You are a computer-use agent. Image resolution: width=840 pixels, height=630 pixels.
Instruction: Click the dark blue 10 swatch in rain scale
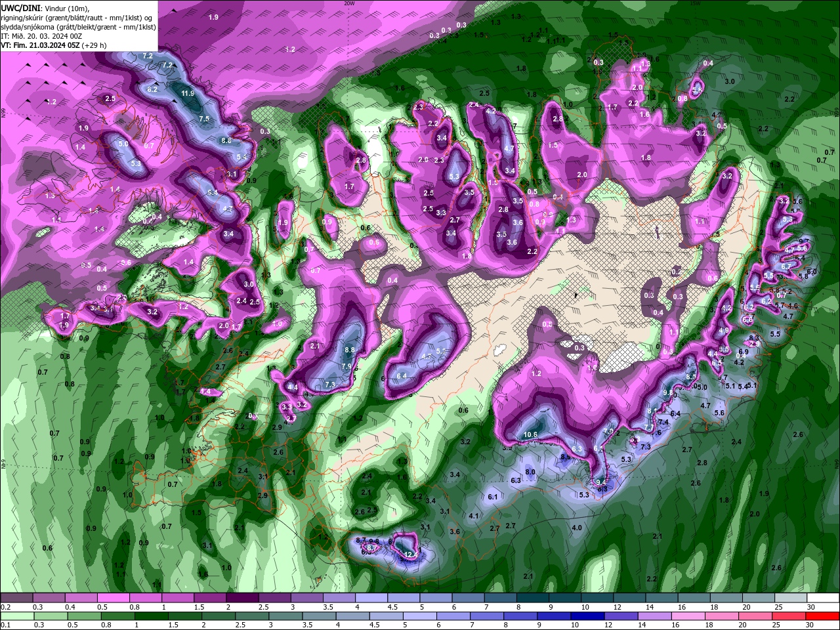point(586,616)
